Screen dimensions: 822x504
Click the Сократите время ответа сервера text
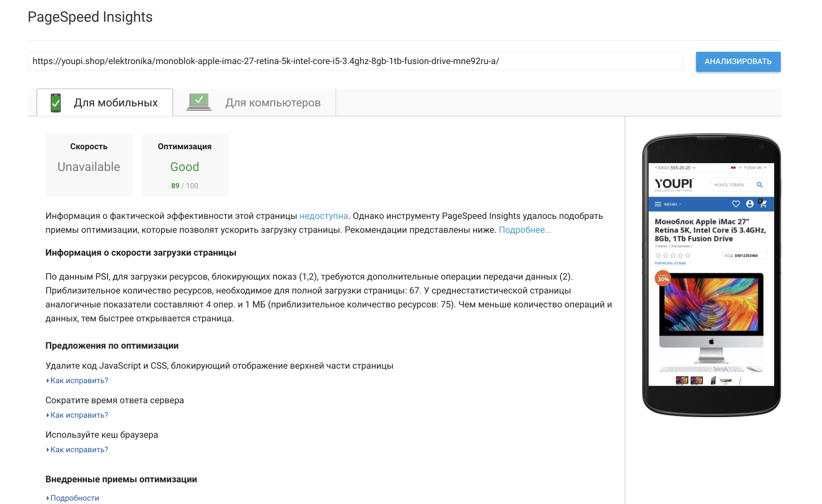(115, 400)
